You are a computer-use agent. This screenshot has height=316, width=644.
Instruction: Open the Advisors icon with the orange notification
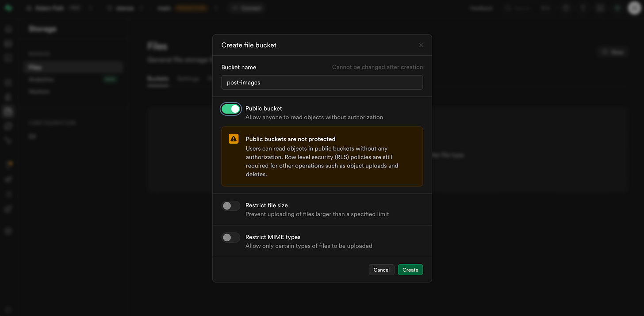click(8, 164)
